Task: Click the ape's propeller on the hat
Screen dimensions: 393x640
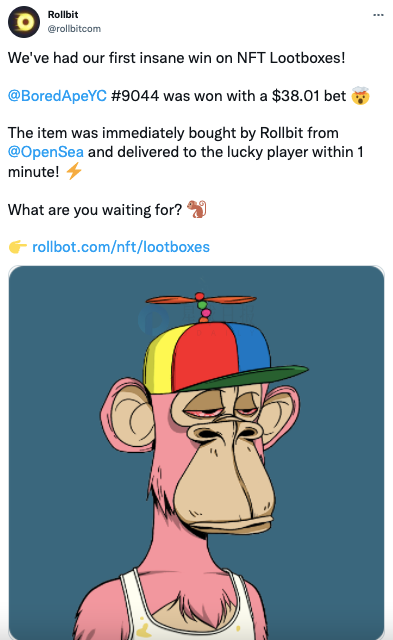Action: 201,301
